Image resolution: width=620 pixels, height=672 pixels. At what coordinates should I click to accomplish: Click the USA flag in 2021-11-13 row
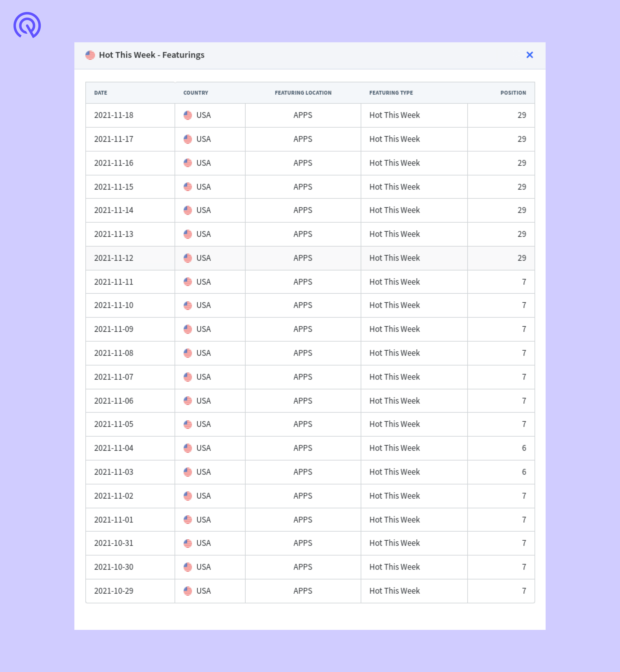pyautogui.click(x=188, y=234)
